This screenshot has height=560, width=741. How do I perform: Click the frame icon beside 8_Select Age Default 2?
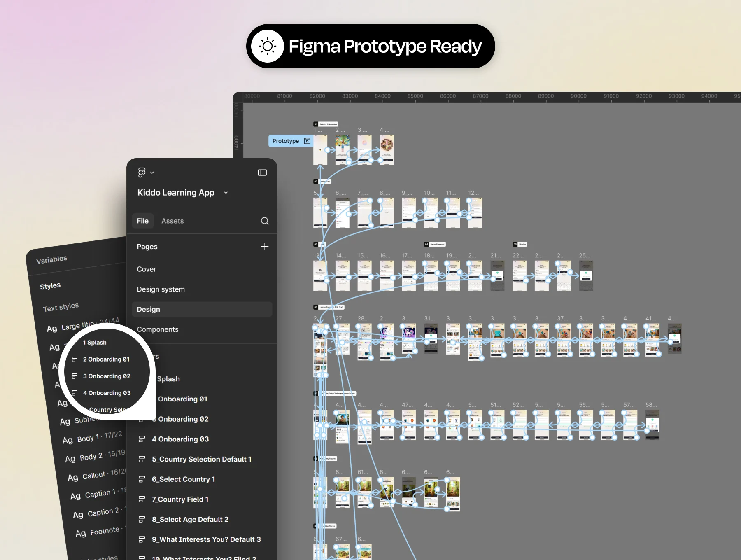(x=142, y=519)
